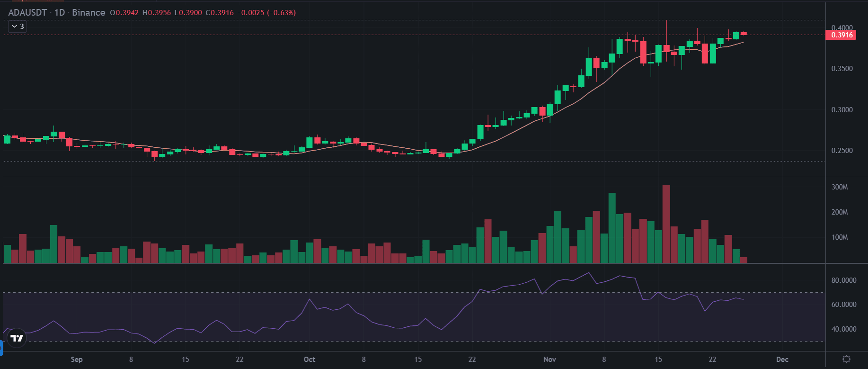Click the blue tab at left edge
The height and width of the screenshot is (369, 868).
1,350
